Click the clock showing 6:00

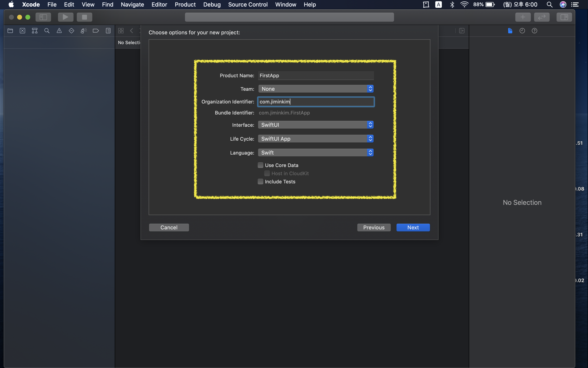pyautogui.click(x=520, y=4)
